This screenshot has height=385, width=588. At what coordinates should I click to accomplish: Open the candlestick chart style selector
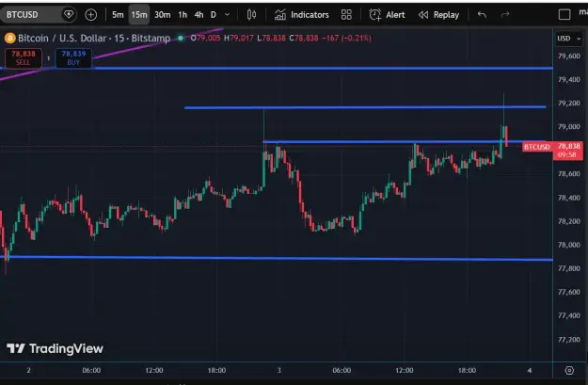[251, 15]
